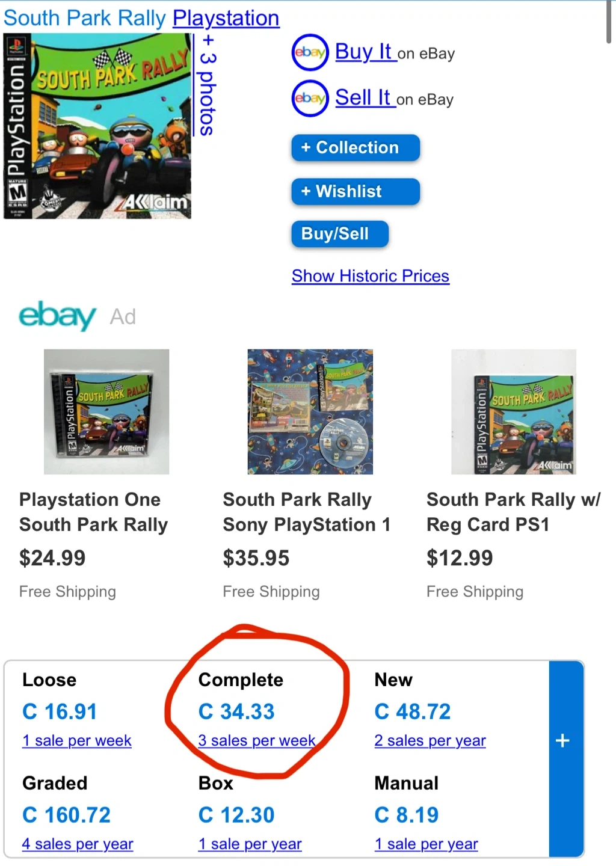The height and width of the screenshot is (866, 616).
Task: Show Historic Prices link
Action: tap(371, 276)
